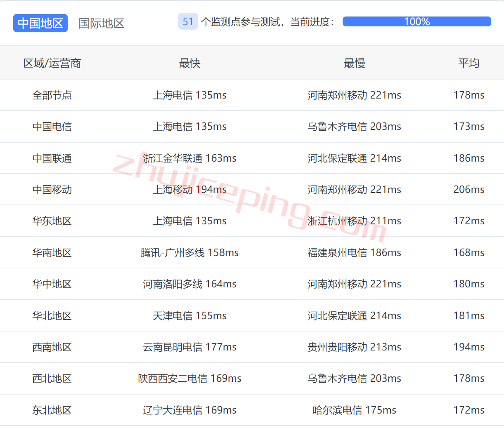Image resolution: width=504 pixels, height=428 pixels.
Task: Click the 186ms average value
Action: coord(469,158)
